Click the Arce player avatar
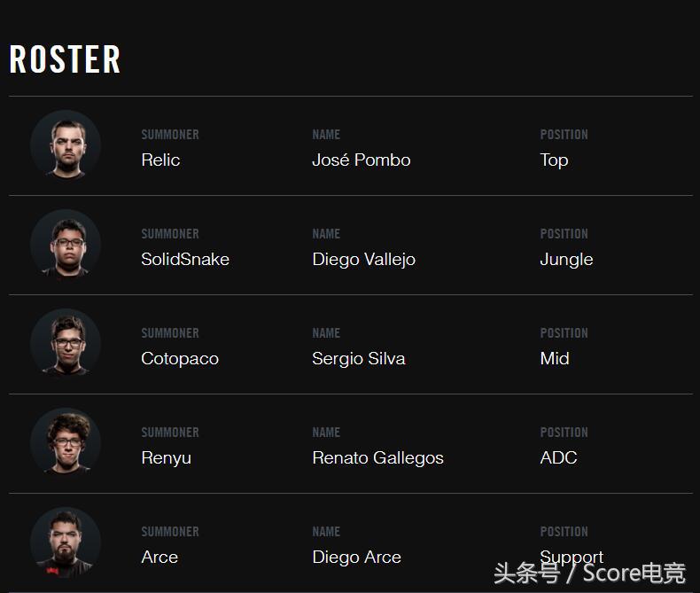The height and width of the screenshot is (593, 700). pos(66,542)
